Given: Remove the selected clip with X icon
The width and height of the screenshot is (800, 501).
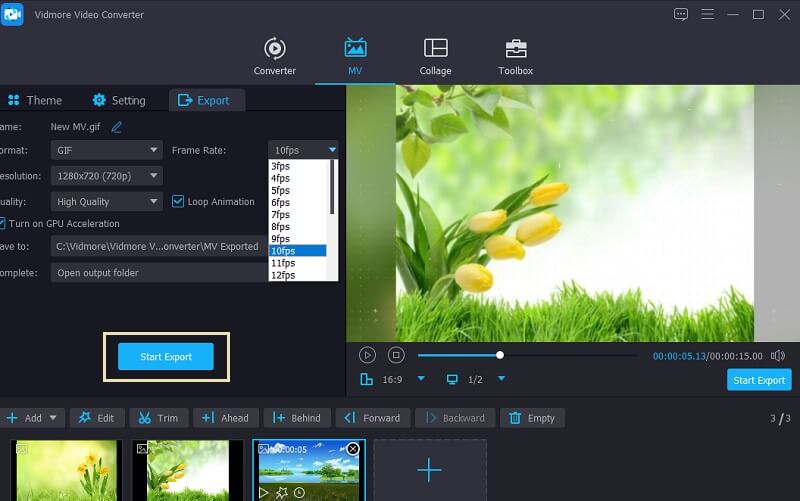Looking at the screenshot, I should 352,450.
